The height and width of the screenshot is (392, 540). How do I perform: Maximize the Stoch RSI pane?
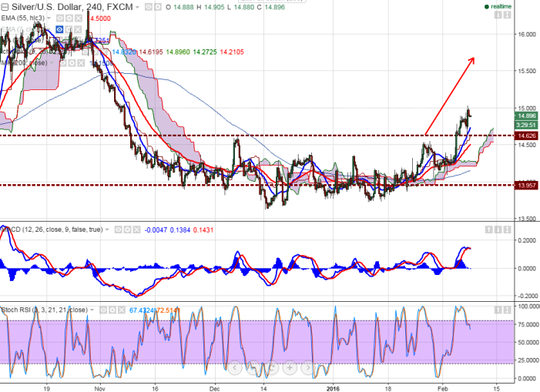point(508,310)
